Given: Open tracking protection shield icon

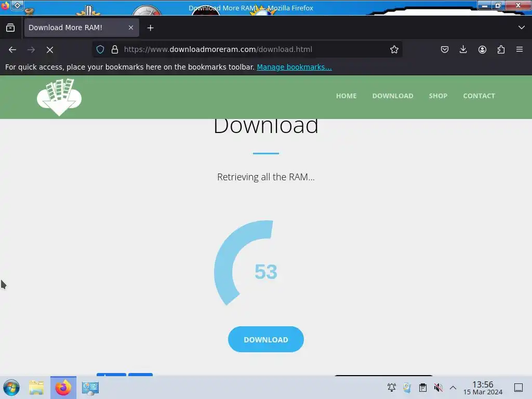Looking at the screenshot, I should [x=100, y=49].
